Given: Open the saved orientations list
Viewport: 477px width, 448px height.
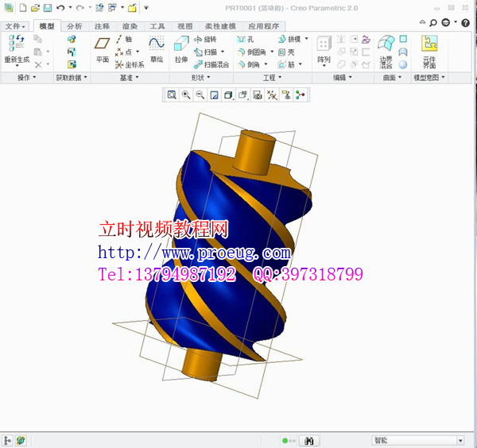Looking at the screenshot, I should (x=242, y=95).
